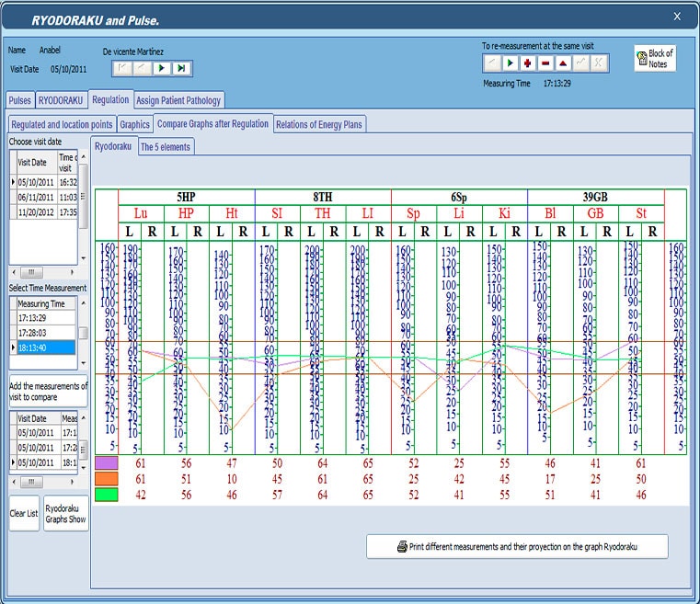Jump to last visit record arrow
Screen dimensions: 700x604
(x=181, y=68)
